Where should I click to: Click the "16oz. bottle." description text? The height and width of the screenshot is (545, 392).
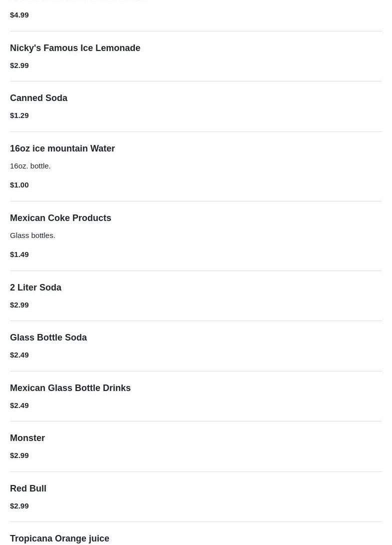30,166
